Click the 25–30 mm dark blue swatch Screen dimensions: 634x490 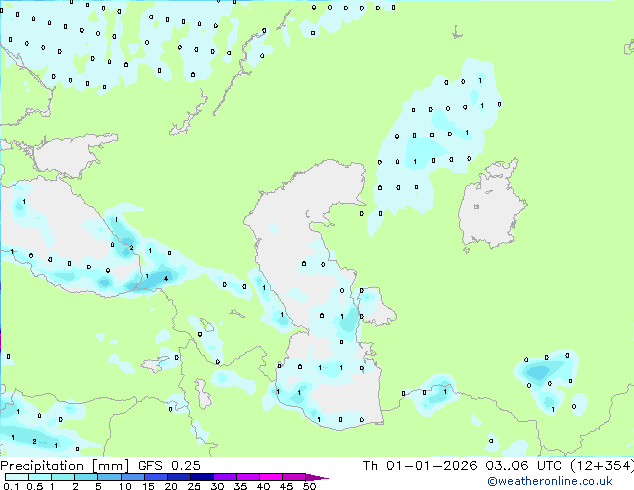[x=202, y=477]
